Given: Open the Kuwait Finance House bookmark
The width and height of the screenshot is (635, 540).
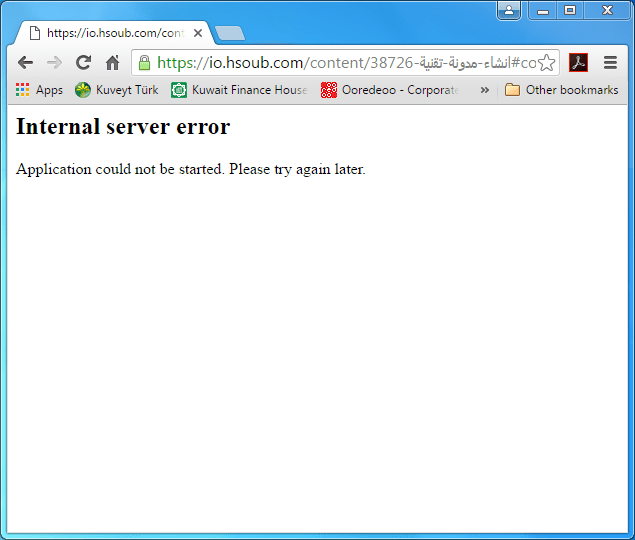Looking at the screenshot, I should coord(239,90).
